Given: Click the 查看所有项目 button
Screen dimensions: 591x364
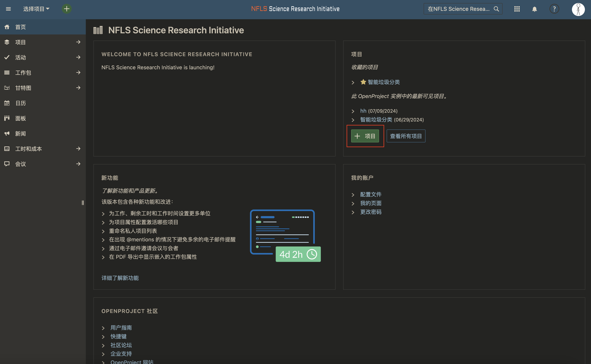Looking at the screenshot, I should (x=406, y=136).
